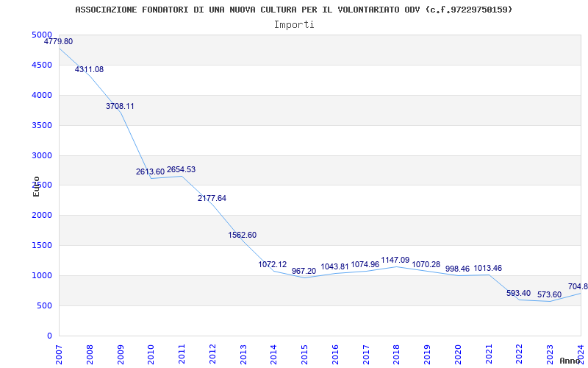Select x-axis year 2009
This screenshot has width=588, height=368.
click(x=121, y=355)
